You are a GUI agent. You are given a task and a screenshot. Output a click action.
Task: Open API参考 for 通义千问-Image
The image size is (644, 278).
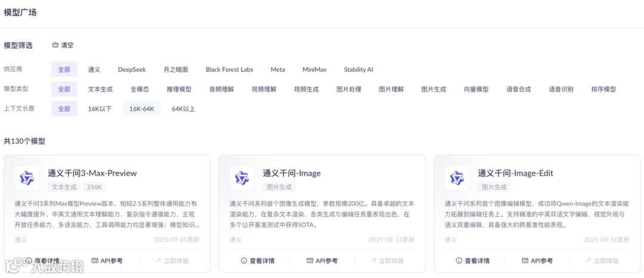point(322,261)
